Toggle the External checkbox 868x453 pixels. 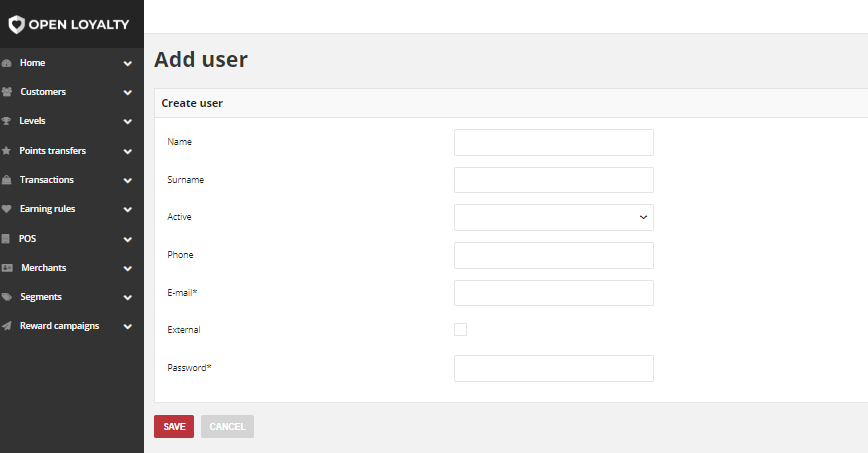(460, 330)
